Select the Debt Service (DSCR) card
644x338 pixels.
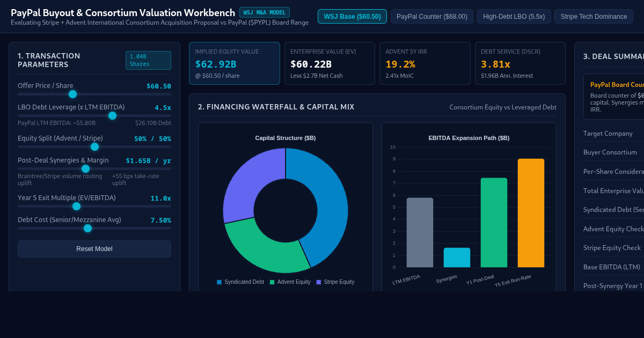tap(520, 63)
